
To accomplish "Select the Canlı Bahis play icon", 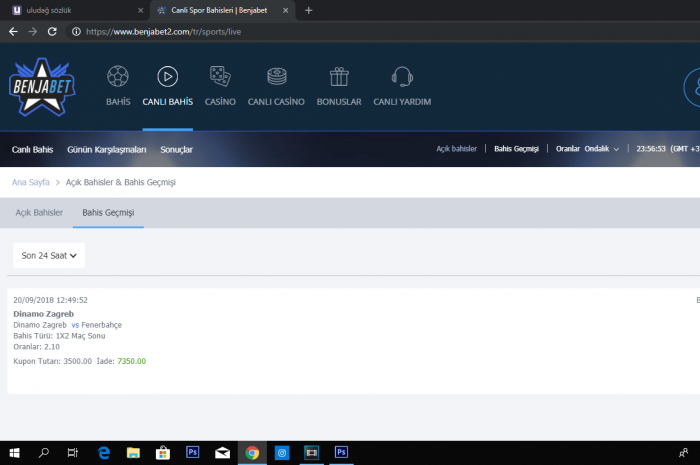I will pos(167,77).
